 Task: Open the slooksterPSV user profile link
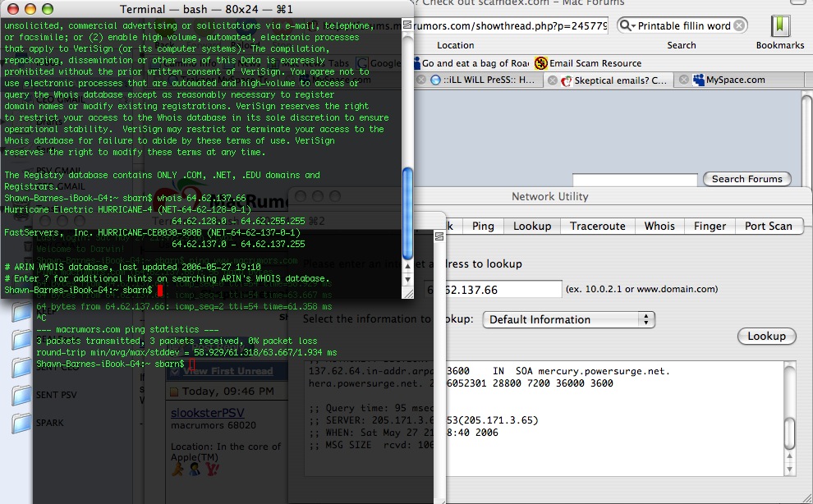[x=208, y=413]
